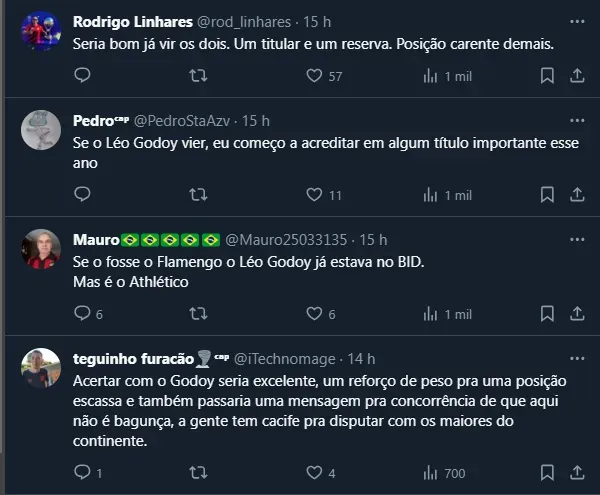The image size is (600, 495).
Task: Expand more options on teguinho furacão's tweet
Action: coord(577,358)
